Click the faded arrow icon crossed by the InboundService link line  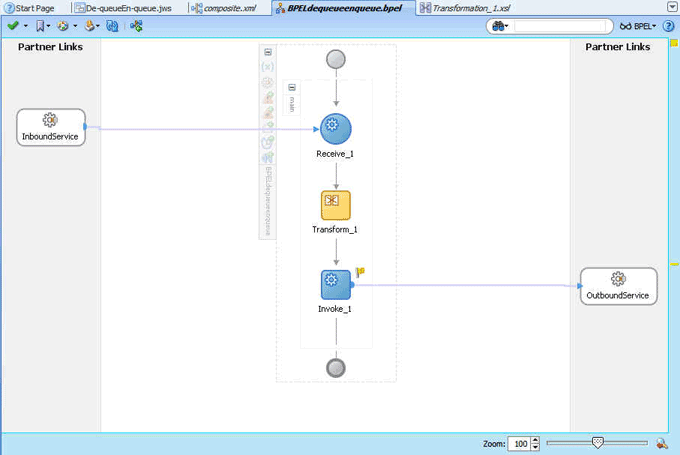click(268, 127)
